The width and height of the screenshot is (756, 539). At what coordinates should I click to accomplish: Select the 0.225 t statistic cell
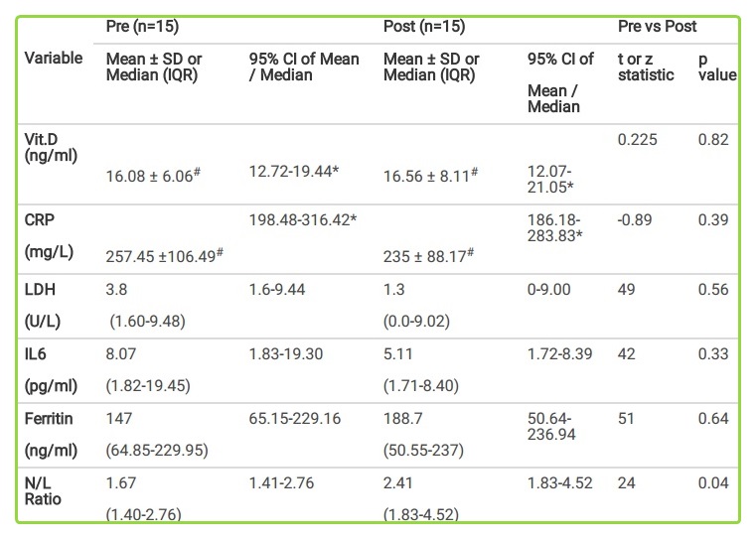638,139
